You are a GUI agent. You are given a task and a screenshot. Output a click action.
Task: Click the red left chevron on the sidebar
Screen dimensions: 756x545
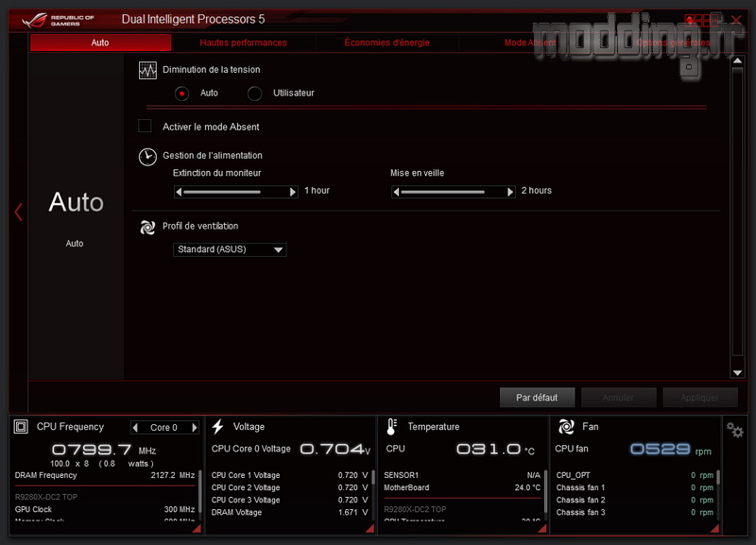pyautogui.click(x=18, y=212)
